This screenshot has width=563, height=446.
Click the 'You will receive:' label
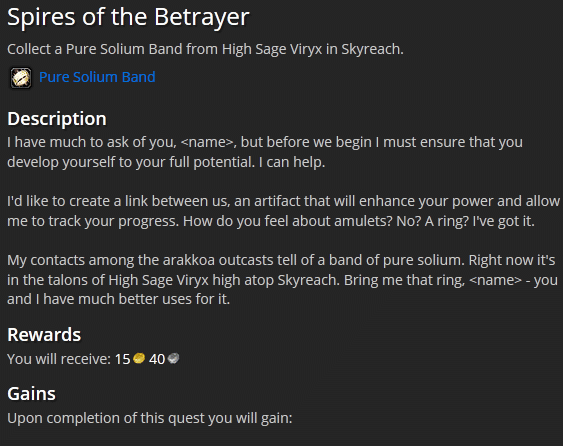point(59,359)
